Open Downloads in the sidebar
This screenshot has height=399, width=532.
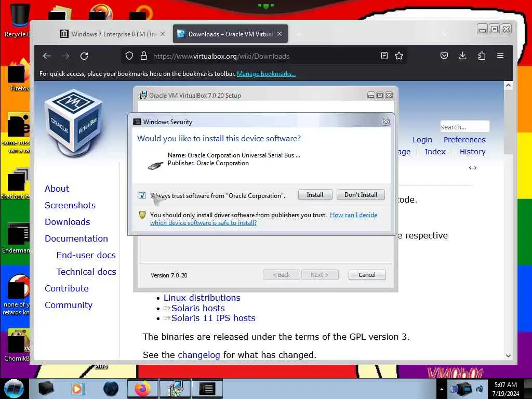(x=67, y=222)
